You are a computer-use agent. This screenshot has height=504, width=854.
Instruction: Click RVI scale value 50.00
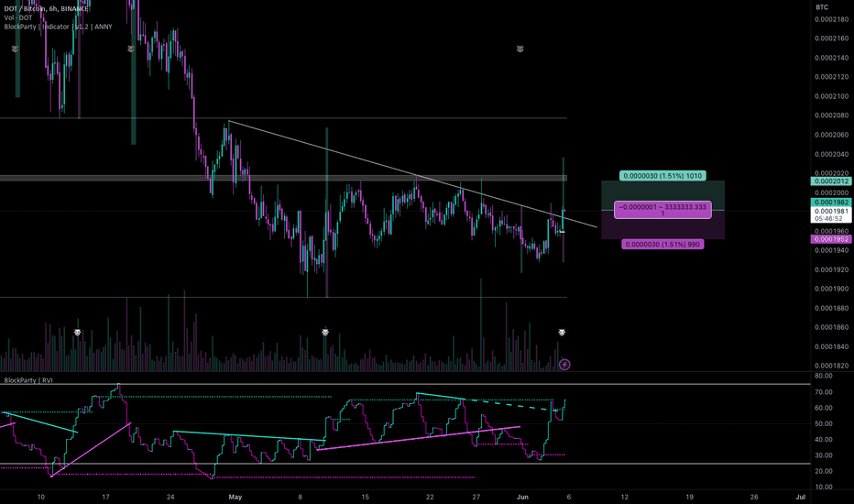(x=824, y=424)
